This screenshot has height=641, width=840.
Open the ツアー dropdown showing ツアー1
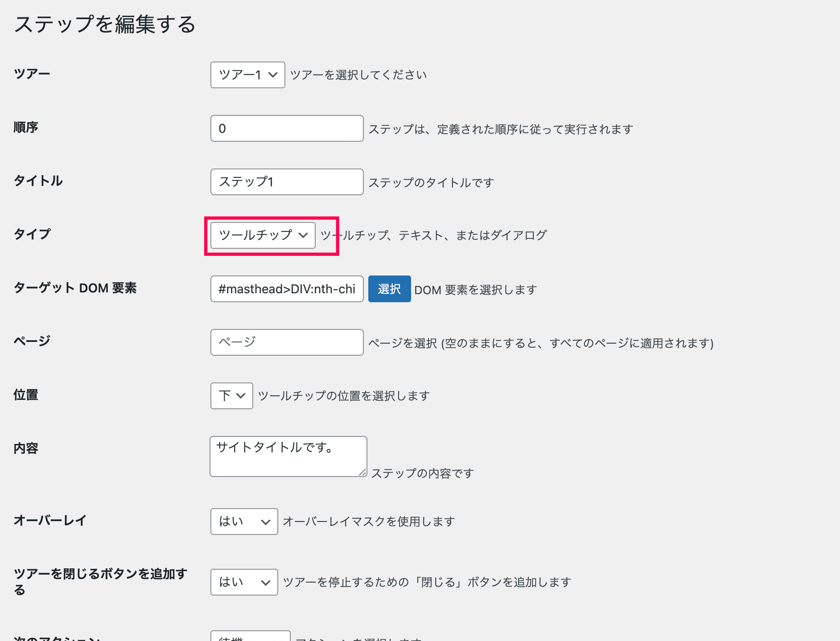(x=247, y=75)
